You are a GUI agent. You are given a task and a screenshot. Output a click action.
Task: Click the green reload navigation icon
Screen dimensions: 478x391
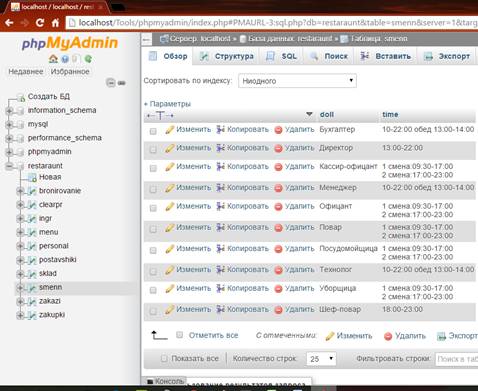88,59
